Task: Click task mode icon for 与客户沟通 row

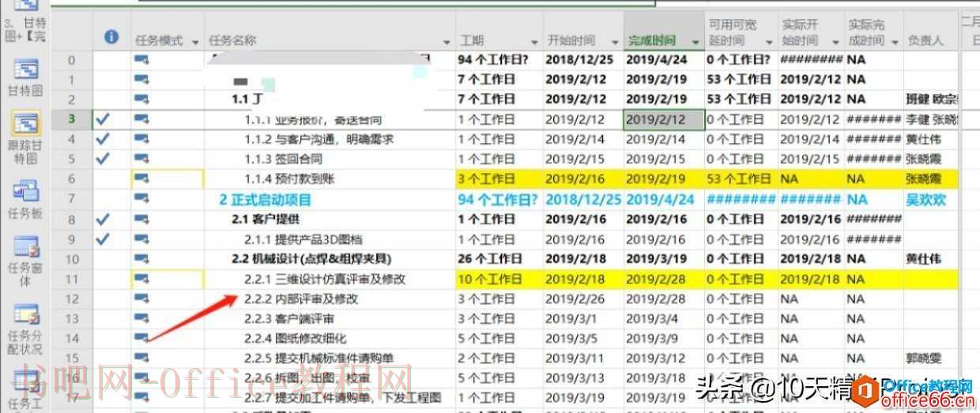Action: (x=142, y=139)
